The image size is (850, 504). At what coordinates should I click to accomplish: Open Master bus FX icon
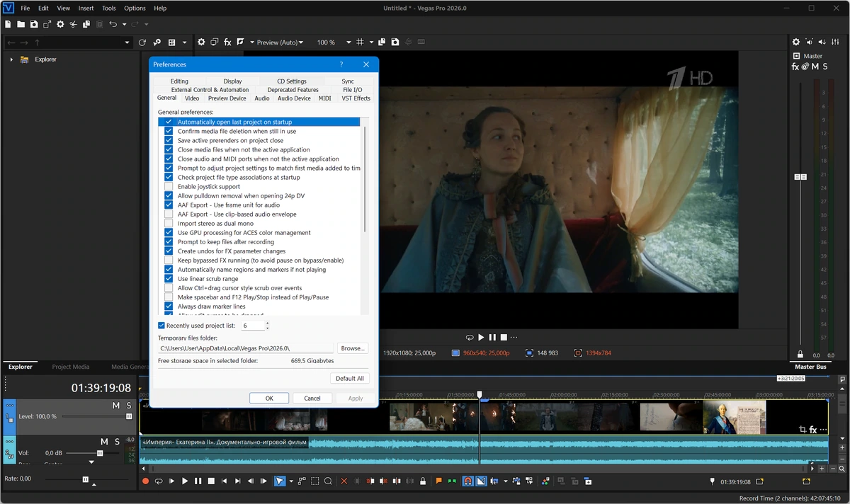[795, 67]
